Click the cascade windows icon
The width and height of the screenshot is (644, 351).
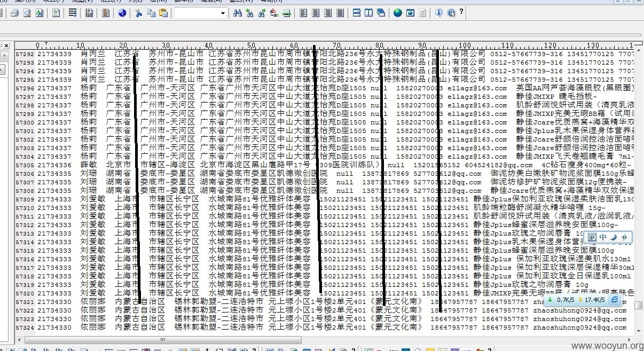pos(381,13)
